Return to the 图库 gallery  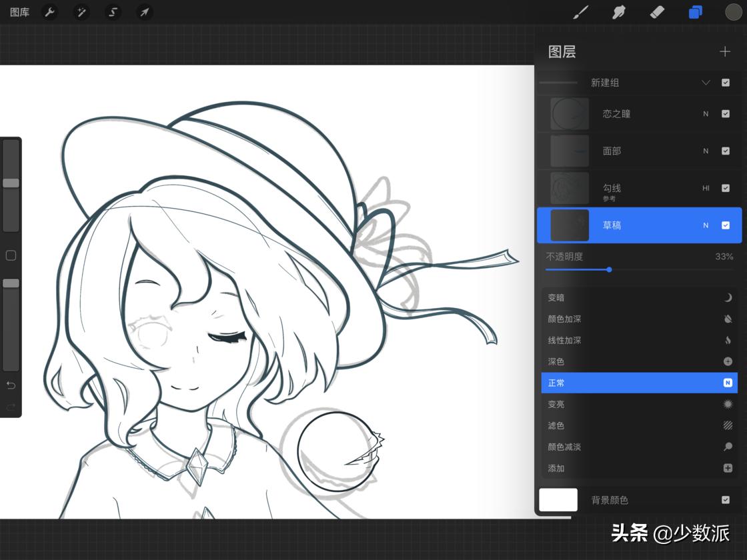19,12
